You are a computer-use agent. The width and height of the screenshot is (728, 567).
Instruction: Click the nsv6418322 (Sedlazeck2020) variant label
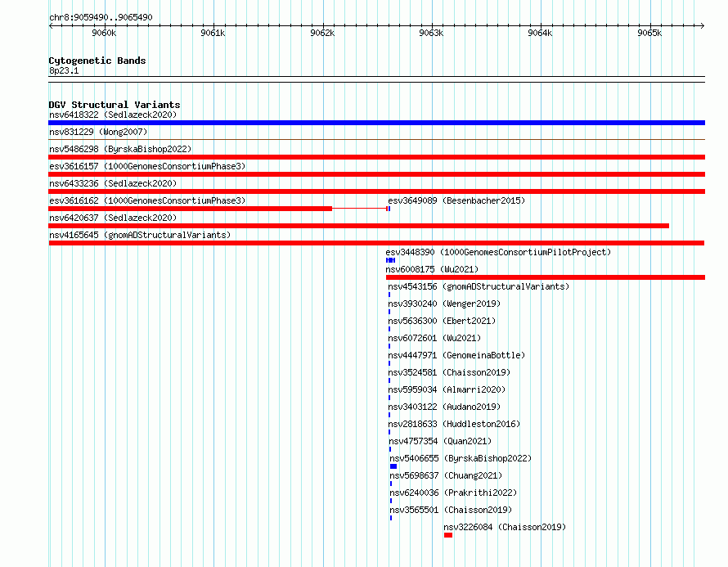tap(113, 115)
